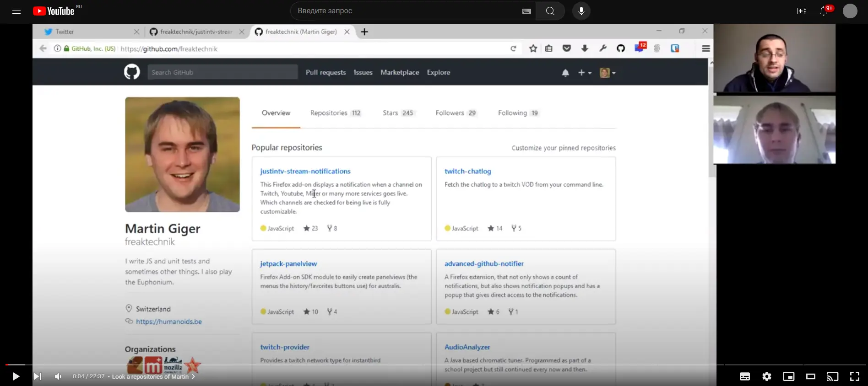This screenshot has height=386, width=868.
Task: Click the GitHub octocat logo
Action: click(132, 72)
